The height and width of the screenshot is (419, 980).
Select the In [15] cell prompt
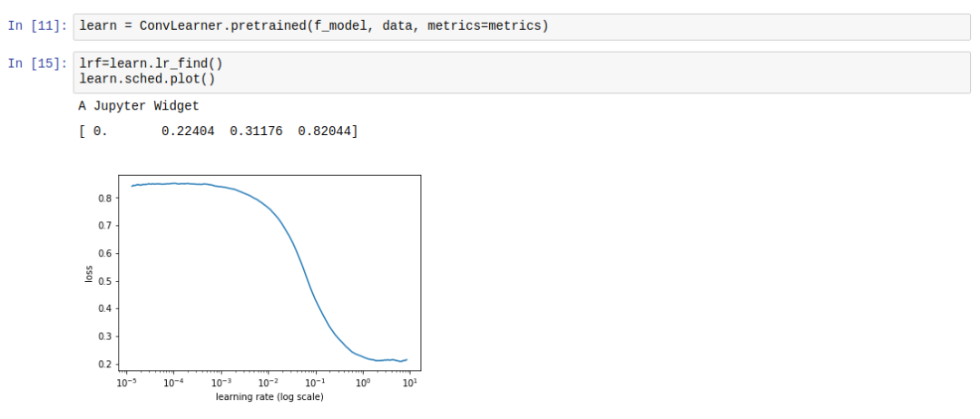point(37,63)
